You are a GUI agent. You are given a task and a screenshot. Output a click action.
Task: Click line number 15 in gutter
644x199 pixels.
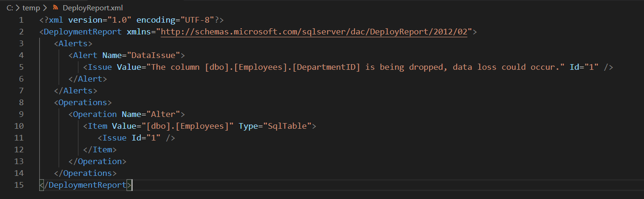coord(19,185)
